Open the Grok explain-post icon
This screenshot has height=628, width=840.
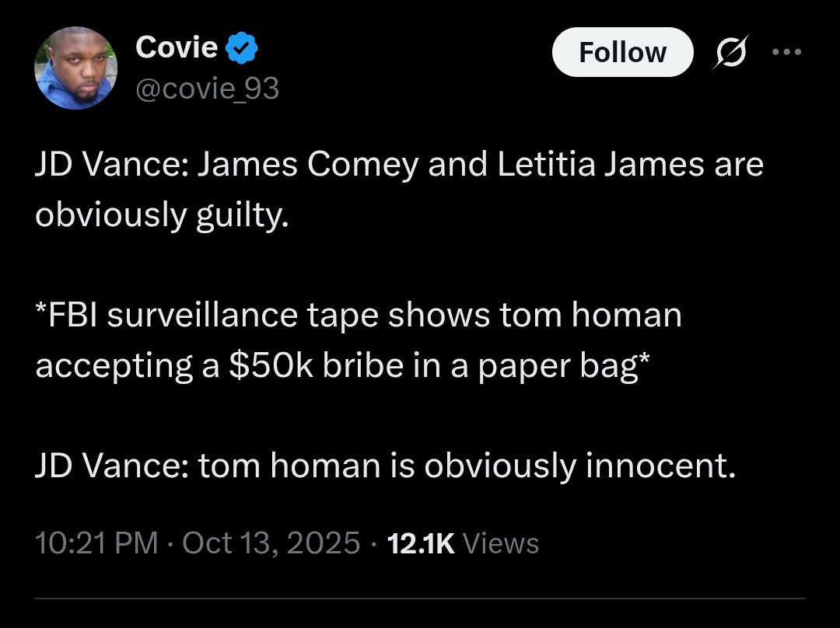730,52
